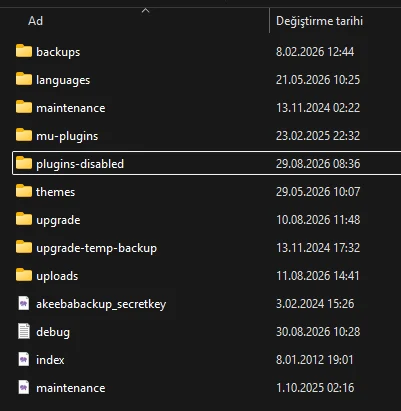Select the debug file name
Image resolution: width=401 pixels, height=411 pixels.
53,332
